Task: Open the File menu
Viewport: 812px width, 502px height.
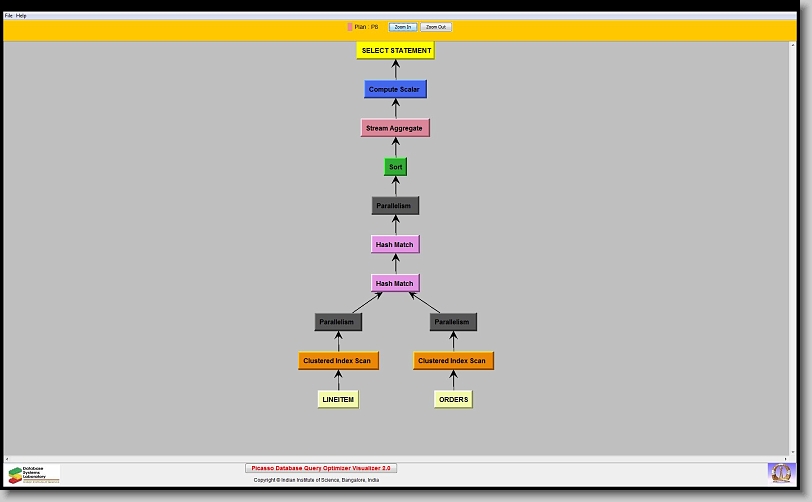Action: 8,16
